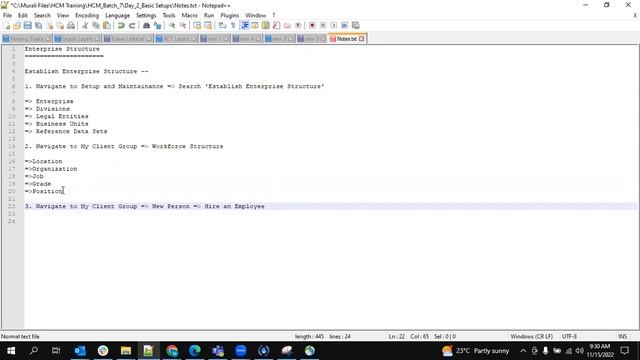Click the Close document toolbar icon
Viewport: 640px width, 360px height.
pyautogui.click(x=49, y=25)
